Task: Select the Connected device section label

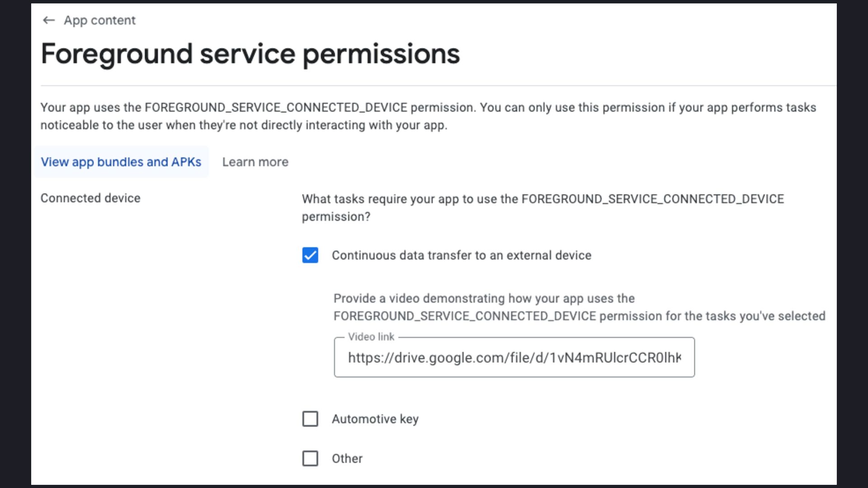Action: pos(90,198)
